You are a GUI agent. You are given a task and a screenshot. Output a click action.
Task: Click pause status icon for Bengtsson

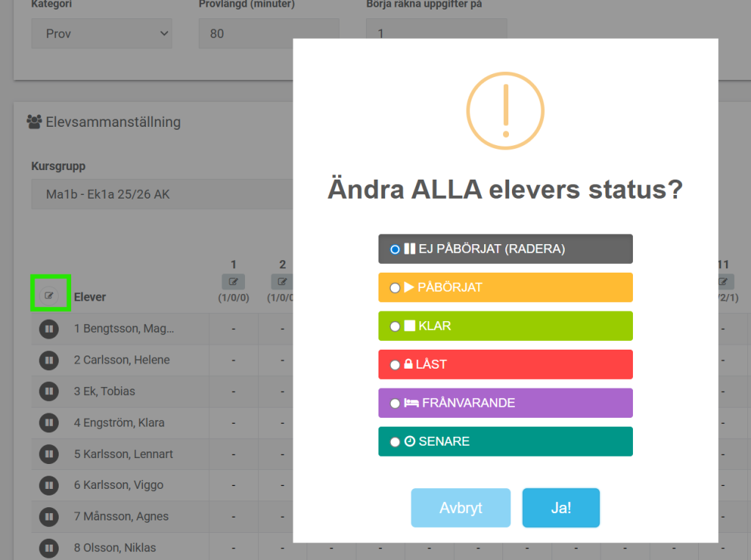[48, 329]
